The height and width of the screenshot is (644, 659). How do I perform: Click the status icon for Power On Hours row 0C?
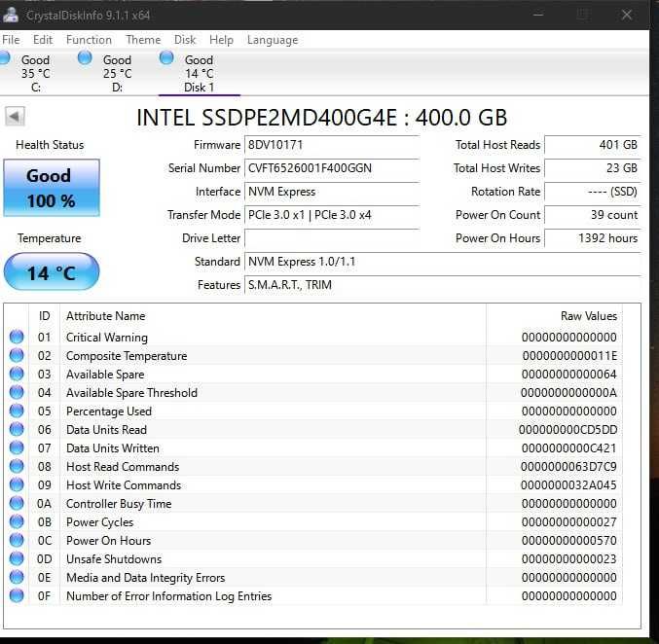pos(17,540)
